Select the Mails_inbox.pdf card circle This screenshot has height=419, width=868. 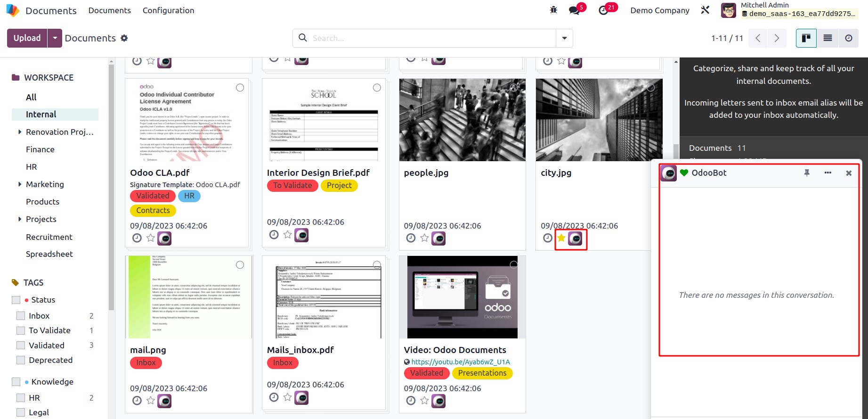[377, 265]
